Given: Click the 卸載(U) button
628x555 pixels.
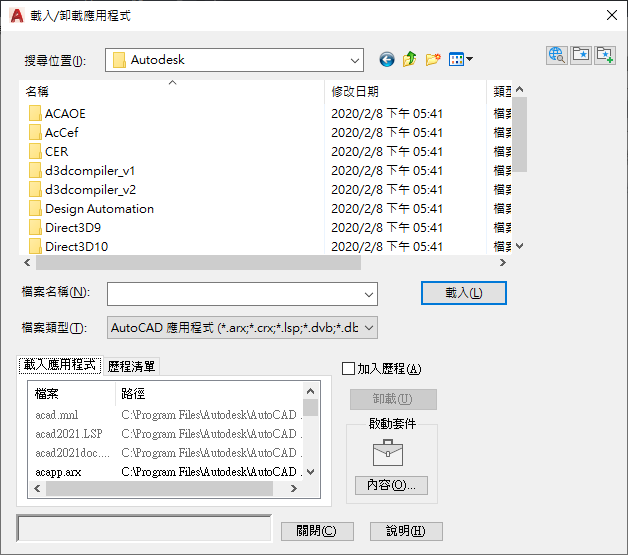Looking at the screenshot, I should pyautogui.click(x=393, y=399).
